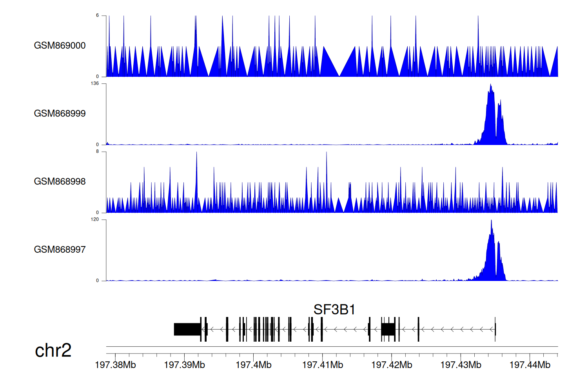
Task: Click the 197.38Mb axis tick label
Action: [115, 365]
